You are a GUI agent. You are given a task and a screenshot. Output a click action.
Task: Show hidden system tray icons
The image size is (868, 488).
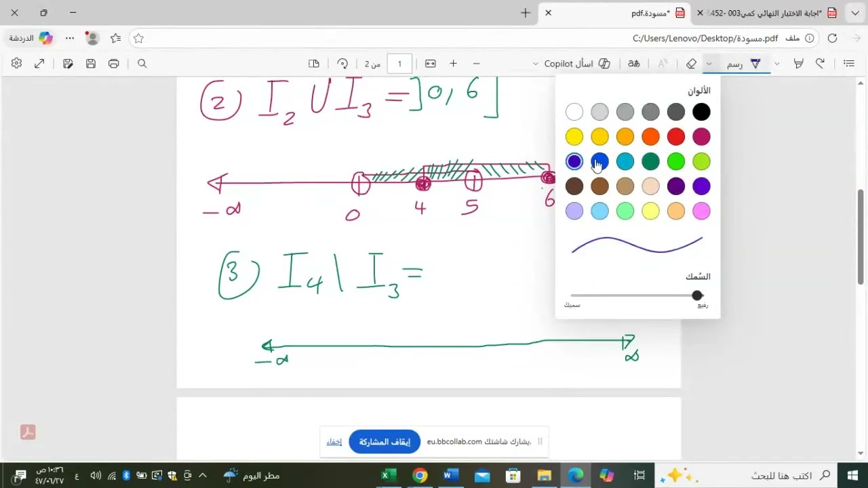click(202, 476)
